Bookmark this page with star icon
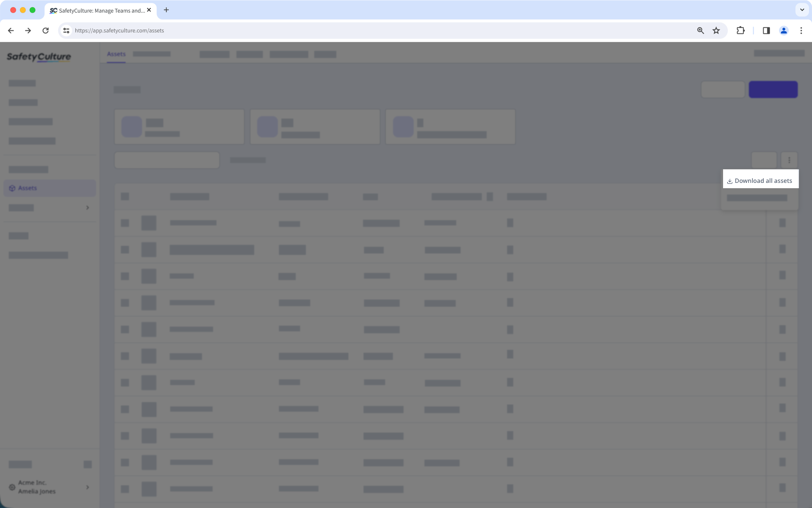This screenshot has width=812, height=508. point(716,30)
